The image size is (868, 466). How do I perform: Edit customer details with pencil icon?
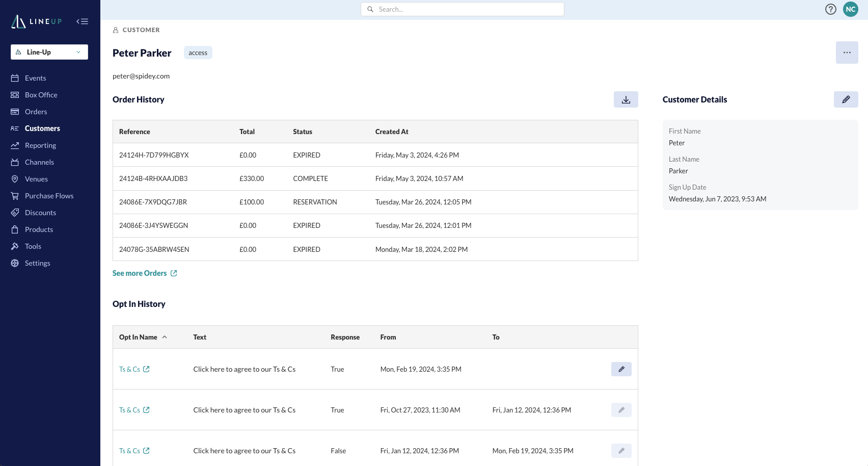(x=846, y=99)
